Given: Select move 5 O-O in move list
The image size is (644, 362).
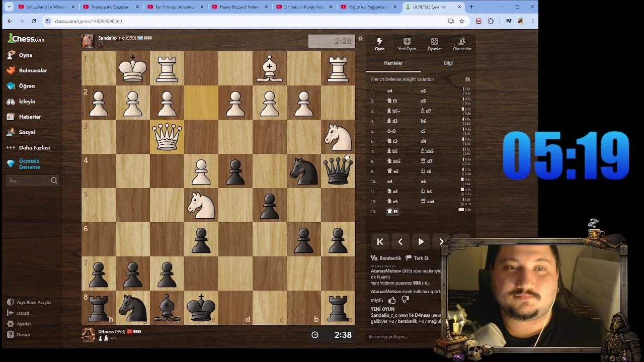Looking at the screenshot, I should click(x=391, y=131).
